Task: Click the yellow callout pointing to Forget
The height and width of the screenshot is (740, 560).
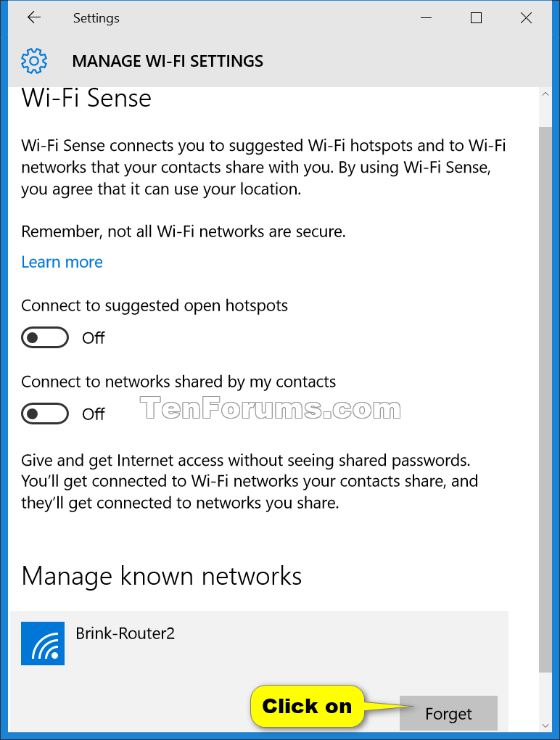Action: click(307, 706)
